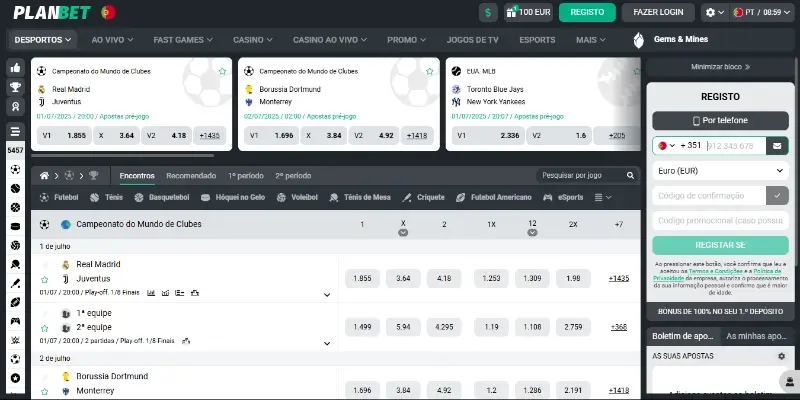Click the FAZER LOGIN button
Image resolution: width=800 pixels, height=400 pixels.
[658, 12]
